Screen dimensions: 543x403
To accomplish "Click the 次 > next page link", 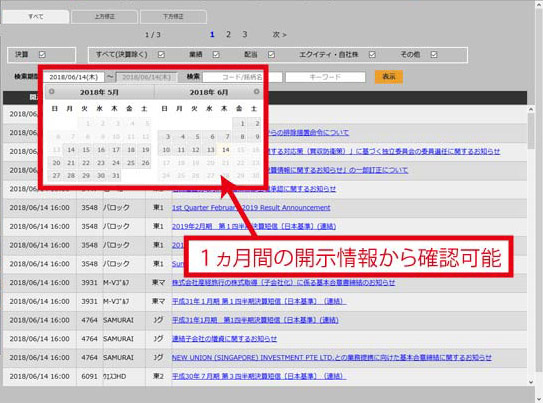I will point(279,35).
